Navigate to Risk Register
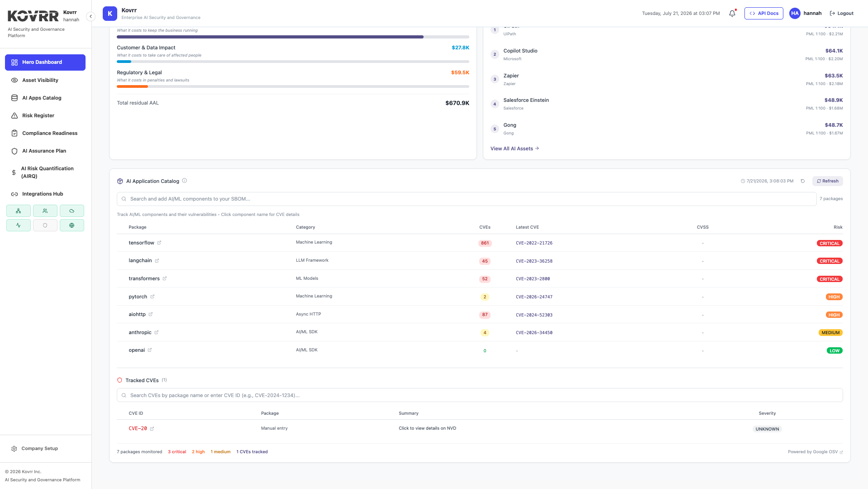This screenshot has height=489, width=868. tap(45, 115)
